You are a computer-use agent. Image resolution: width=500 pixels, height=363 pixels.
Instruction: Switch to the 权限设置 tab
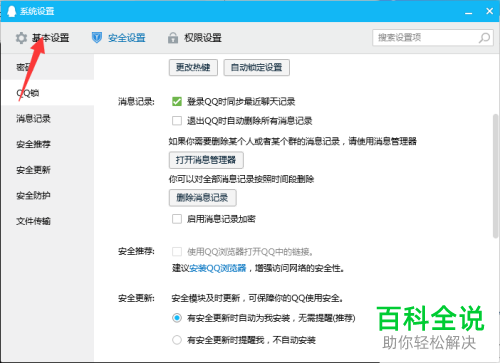point(195,38)
